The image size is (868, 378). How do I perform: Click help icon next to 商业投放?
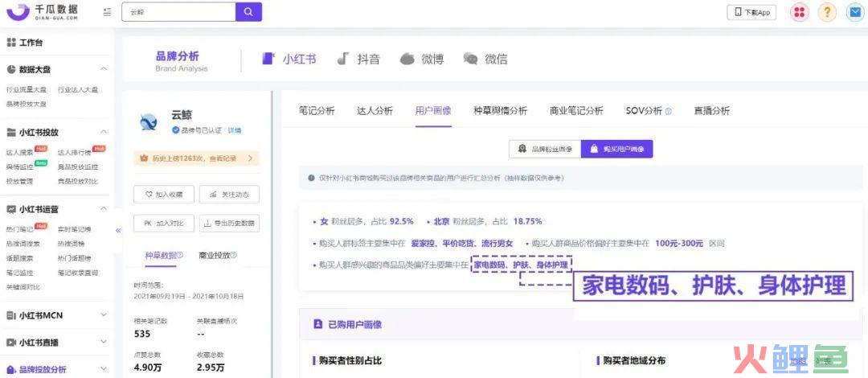[x=234, y=256]
